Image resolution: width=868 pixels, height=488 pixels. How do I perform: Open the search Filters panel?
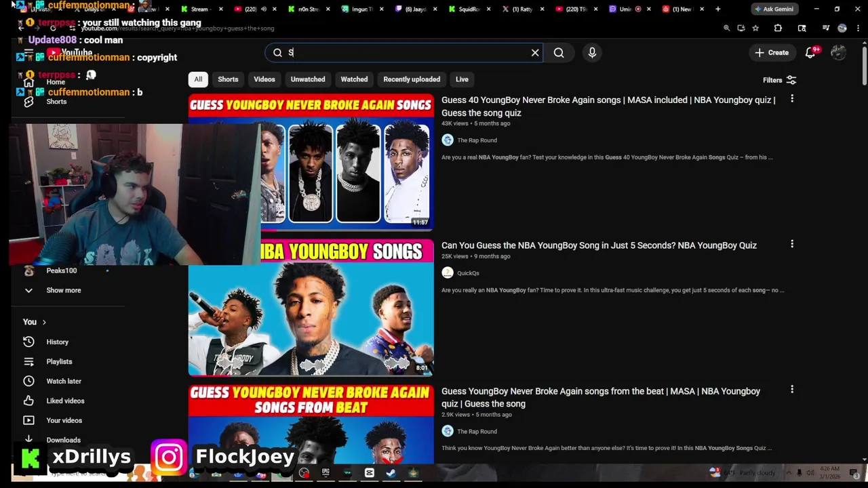coord(779,80)
